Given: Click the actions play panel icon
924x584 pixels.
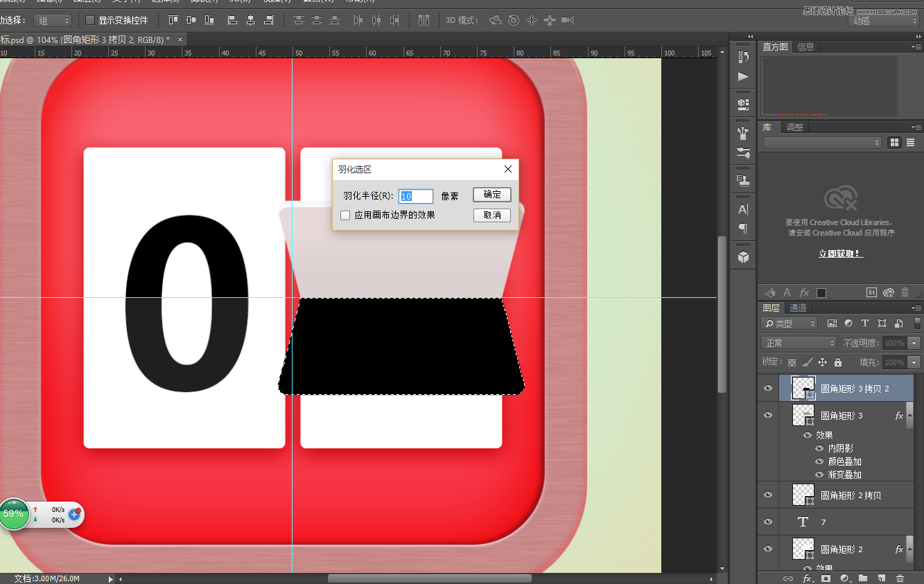Looking at the screenshot, I should tap(743, 76).
